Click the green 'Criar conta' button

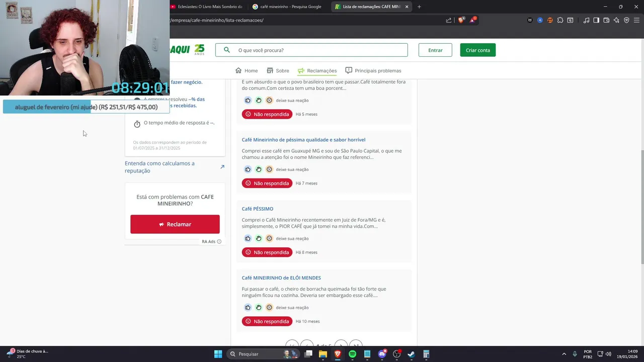[477, 50]
